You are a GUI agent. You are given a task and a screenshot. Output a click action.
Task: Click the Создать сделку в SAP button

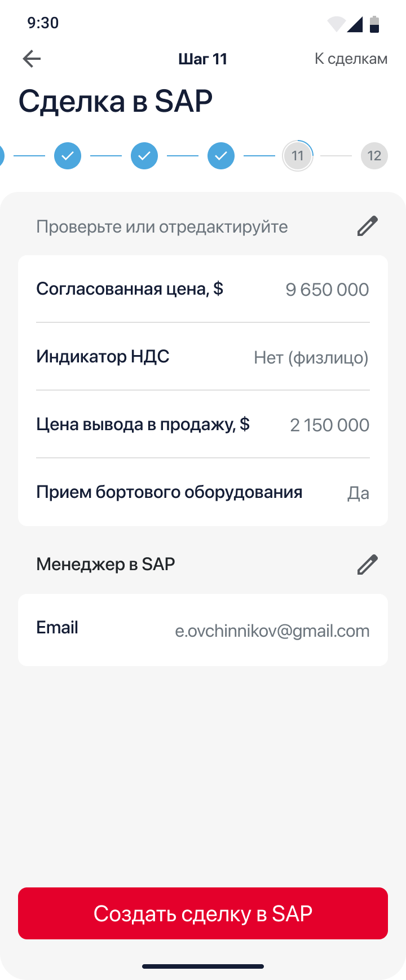(203, 913)
